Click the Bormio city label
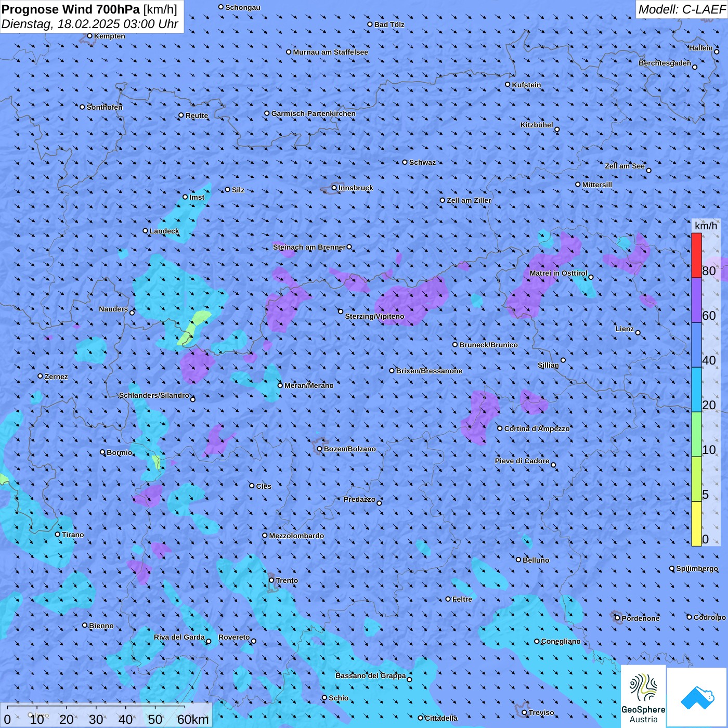The image size is (728, 728). tap(119, 452)
